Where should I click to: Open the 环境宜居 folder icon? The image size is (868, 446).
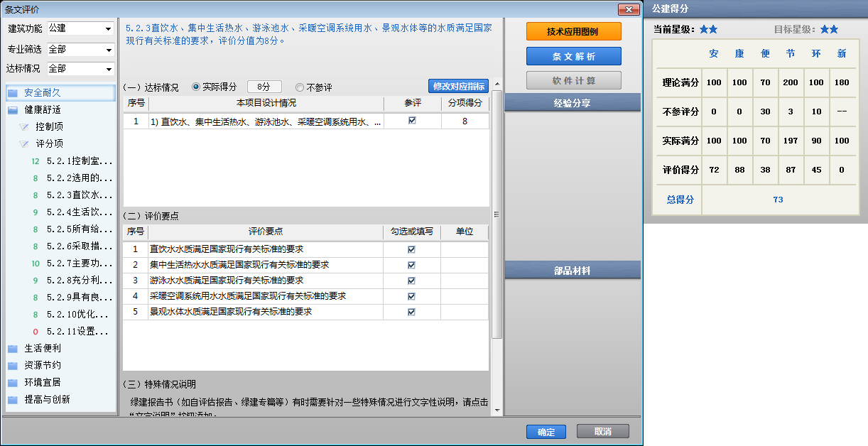pos(13,383)
